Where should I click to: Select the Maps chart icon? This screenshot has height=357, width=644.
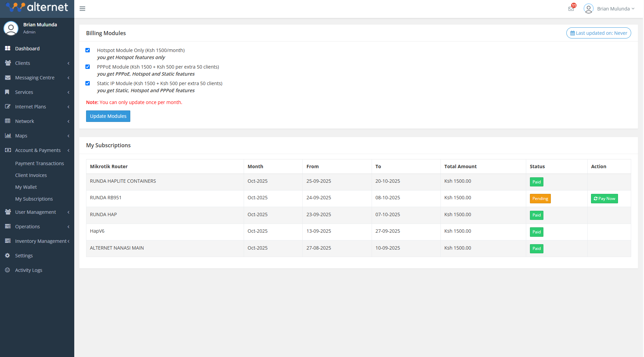[x=8, y=135]
